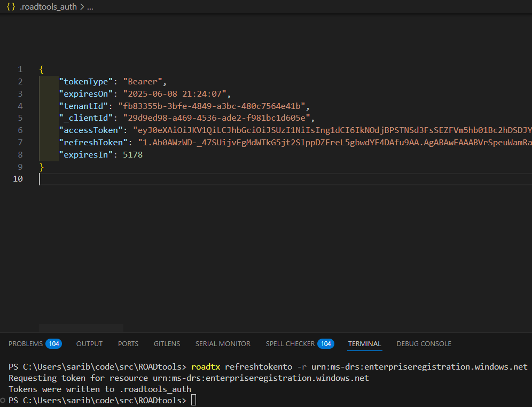Click the editor's horizontal scrollbar thumb
Screen dimensions: 532x407
coord(81,327)
